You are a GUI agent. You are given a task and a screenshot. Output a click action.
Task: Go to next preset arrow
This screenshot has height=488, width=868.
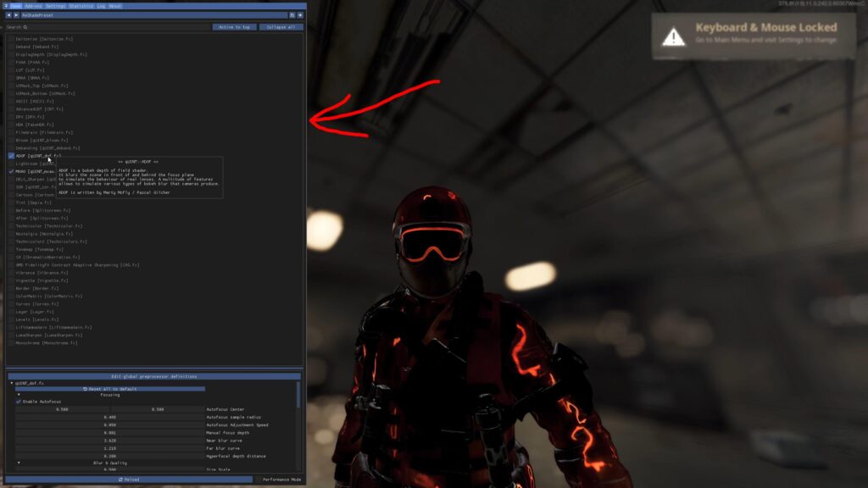tap(16, 15)
